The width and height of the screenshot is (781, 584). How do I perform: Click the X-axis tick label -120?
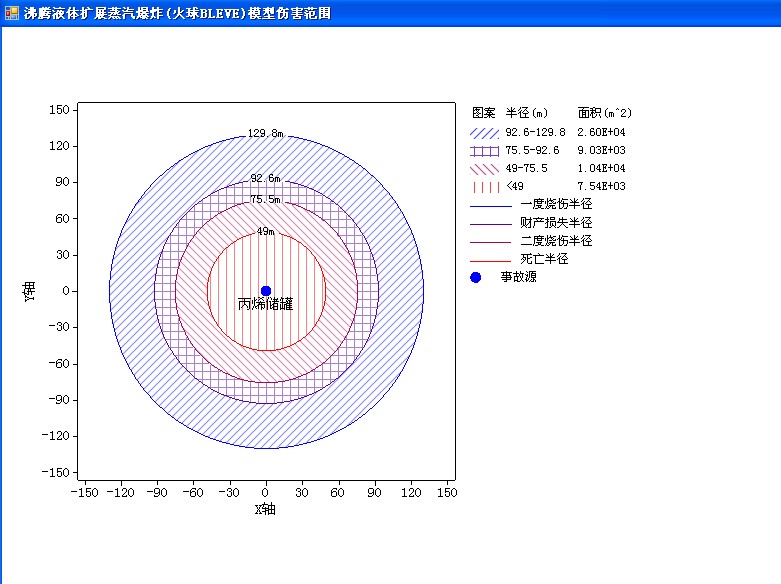121,492
